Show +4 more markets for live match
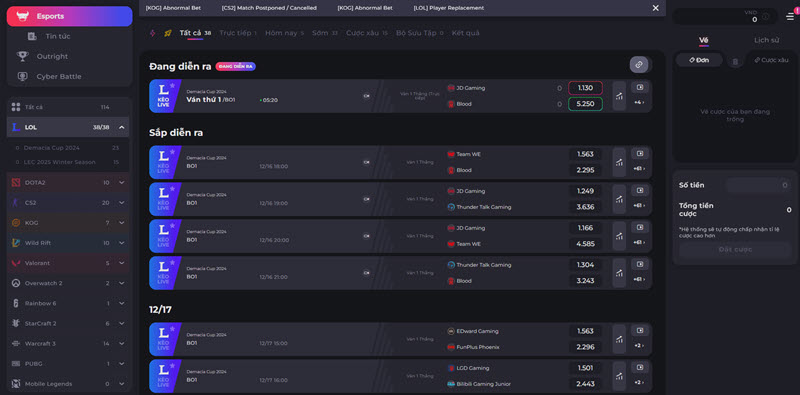 [x=640, y=103]
